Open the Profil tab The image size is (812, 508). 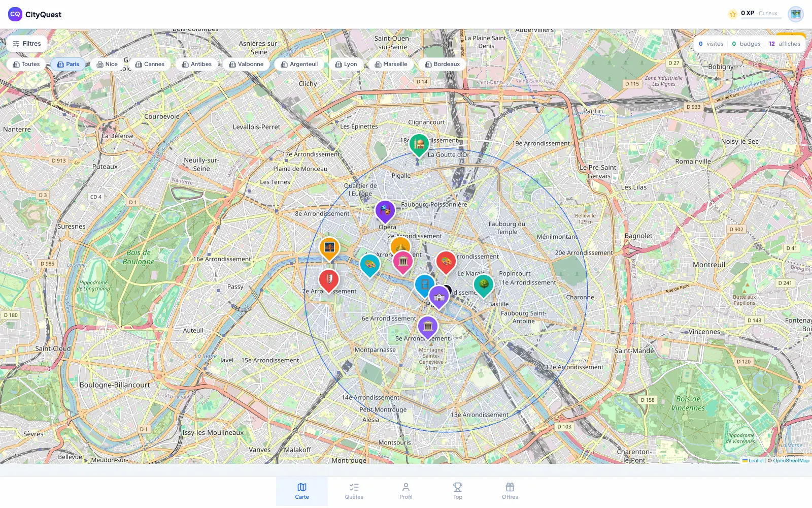(406, 491)
